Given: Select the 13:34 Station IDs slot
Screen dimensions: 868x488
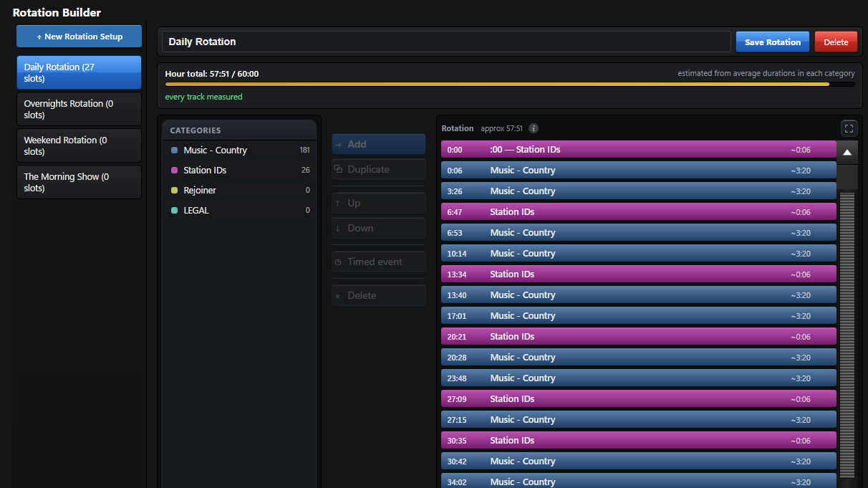Looking at the screenshot, I should click(639, 274).
